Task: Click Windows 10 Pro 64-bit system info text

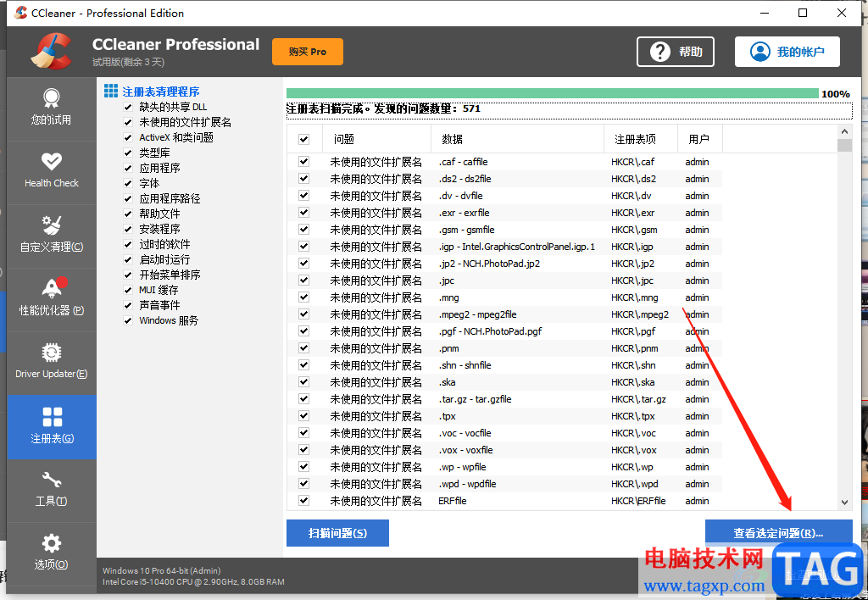Action: coord(162,570)
